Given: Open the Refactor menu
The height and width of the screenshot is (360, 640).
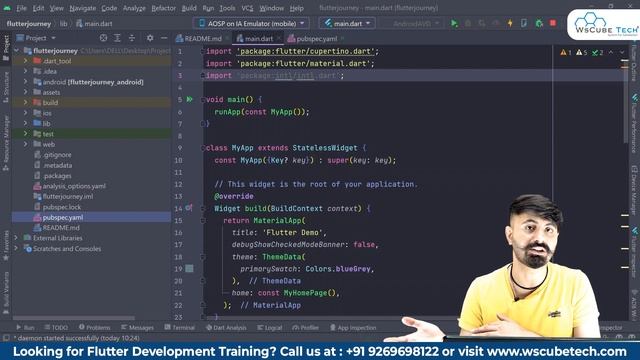Looking at the screenshot, I should (x=163, y=8).
